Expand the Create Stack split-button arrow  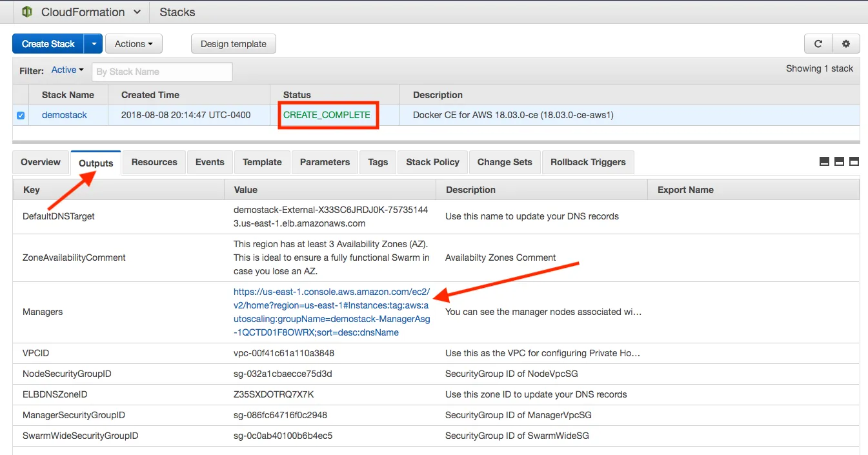click(94, 44)
